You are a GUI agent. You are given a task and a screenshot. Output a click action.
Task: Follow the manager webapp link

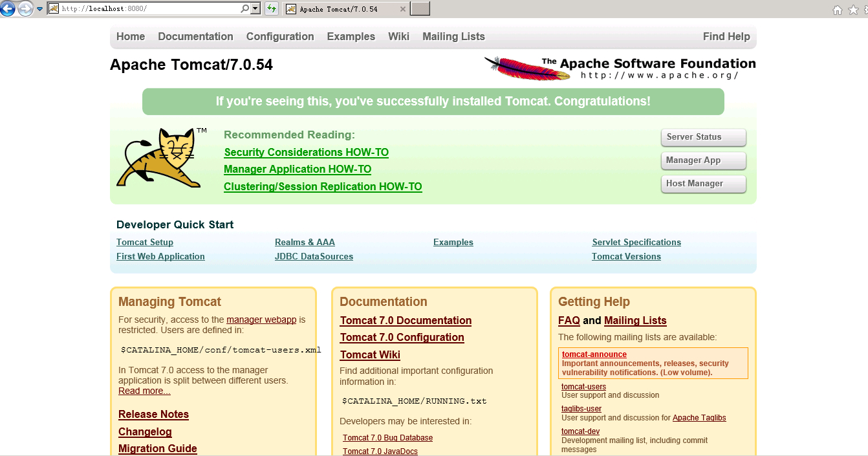pyautogui.click(x=261, y=320)
